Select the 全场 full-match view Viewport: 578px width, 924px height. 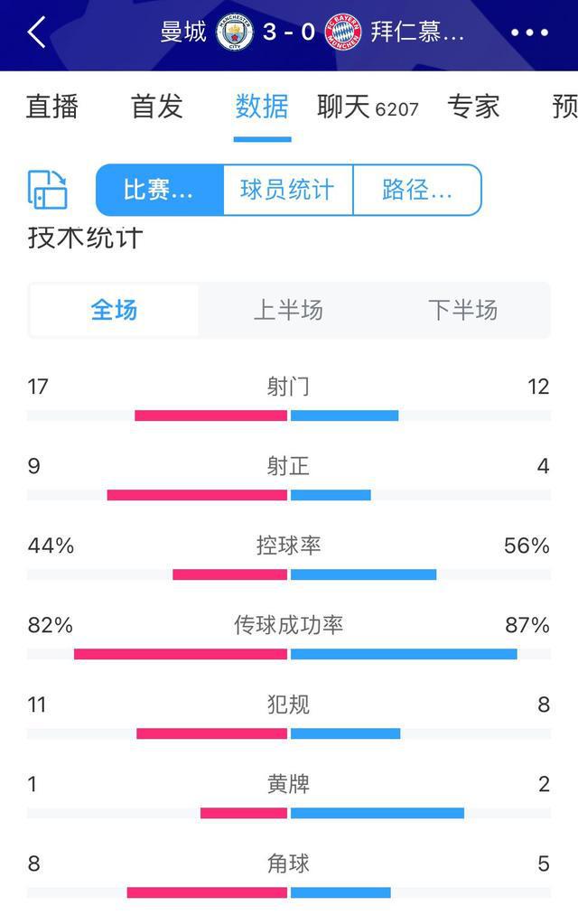point(116,310)
